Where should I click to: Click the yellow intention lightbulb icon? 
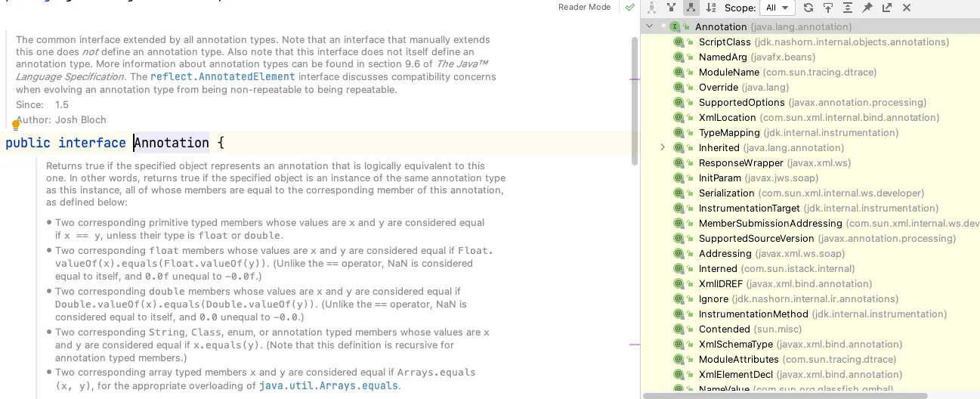(15, 125)
